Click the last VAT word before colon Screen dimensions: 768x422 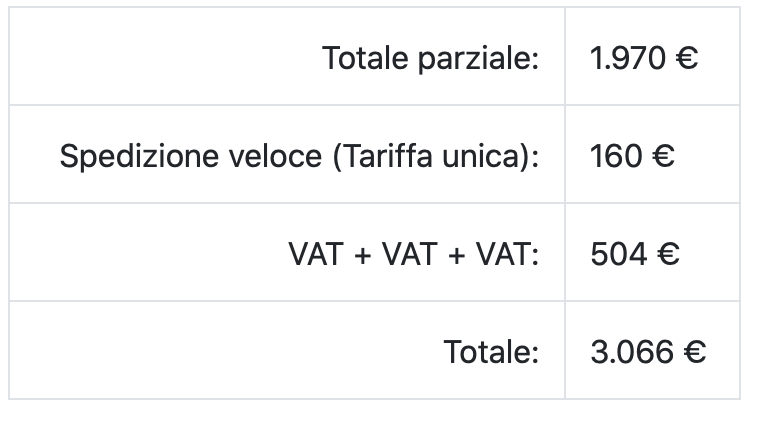pyautogui.click(x=504, y=255)
